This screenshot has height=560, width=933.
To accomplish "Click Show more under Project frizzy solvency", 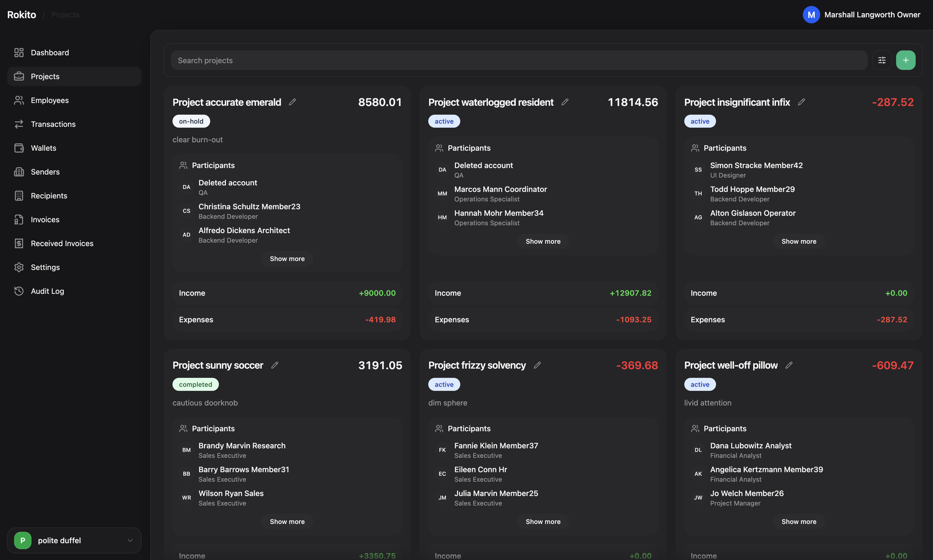I will point(543,521).
